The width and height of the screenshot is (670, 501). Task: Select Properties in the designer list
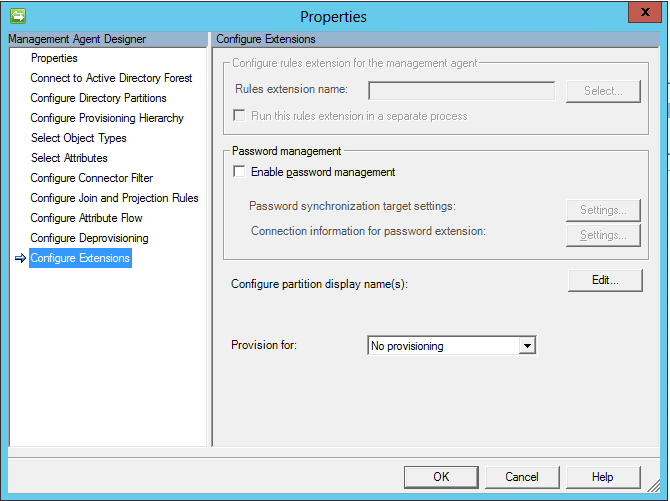54,58
